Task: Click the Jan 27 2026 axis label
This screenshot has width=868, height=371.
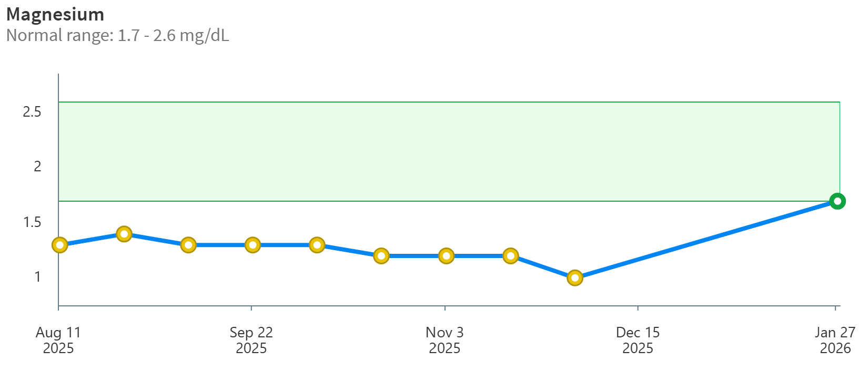Action: pos(835,340)
